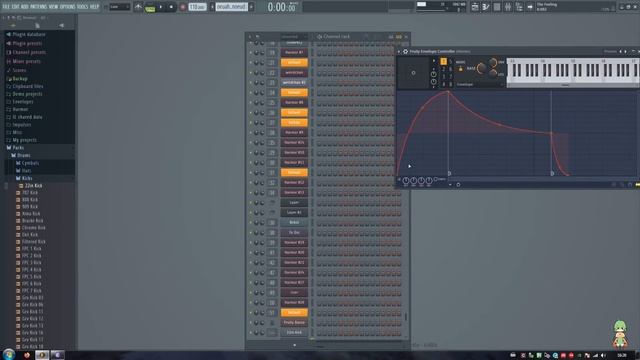Image resolution: width=640 pixels, height=360 pixels.
Task: Open the Envelope type dropdown
Action: [479, 84]
